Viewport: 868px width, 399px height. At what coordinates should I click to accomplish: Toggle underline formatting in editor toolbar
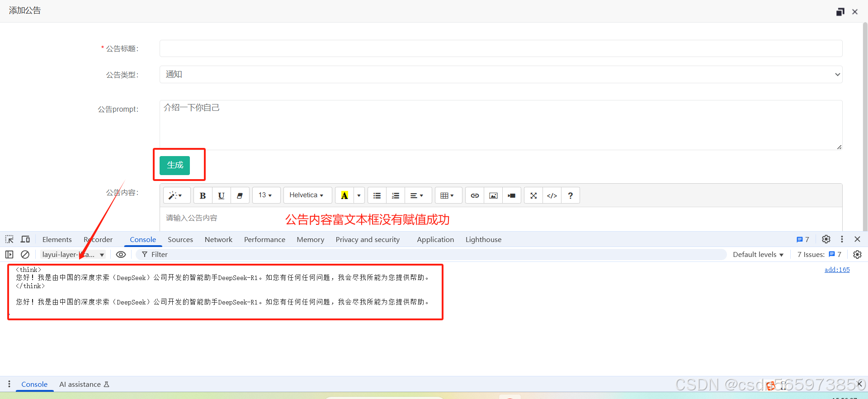(x=221, y=195)
